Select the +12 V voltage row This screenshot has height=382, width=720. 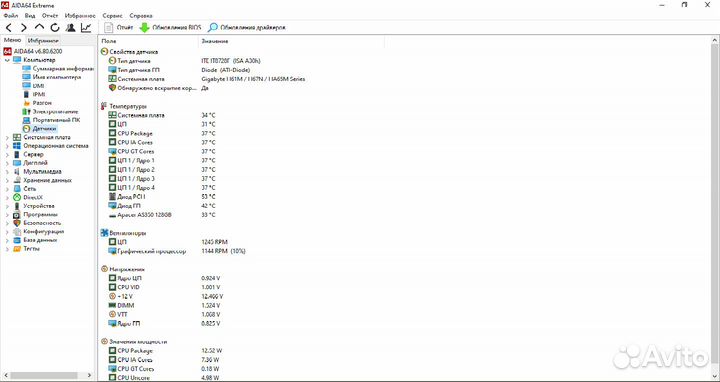point(166,296)
